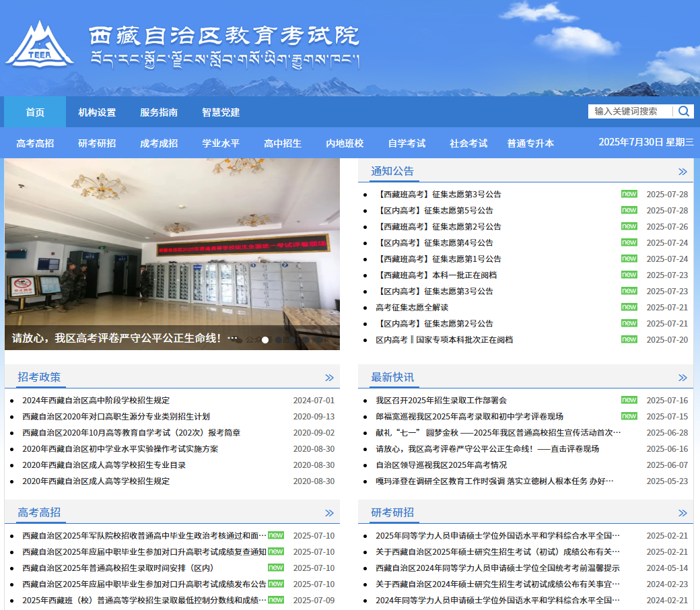Viewport: 700px width, 610px height.
Task: Go to 首页 tab
Action: tap(35, 112)
